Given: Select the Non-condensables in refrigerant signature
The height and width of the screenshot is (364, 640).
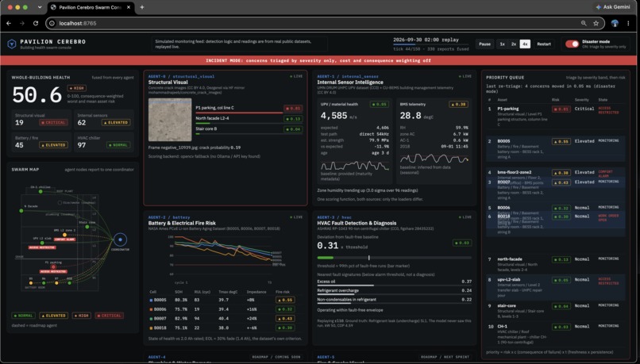Looking at the screenshot, I should pyautogui.click(x=395, y=300).
